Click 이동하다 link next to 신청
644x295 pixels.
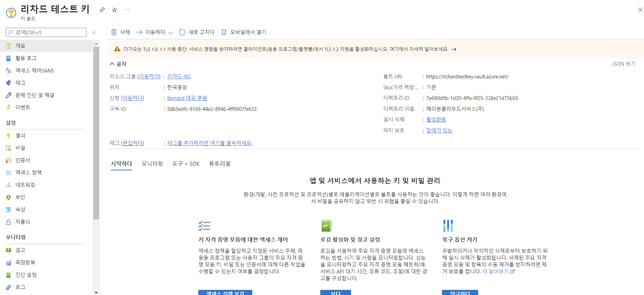[x=133, y=98]
